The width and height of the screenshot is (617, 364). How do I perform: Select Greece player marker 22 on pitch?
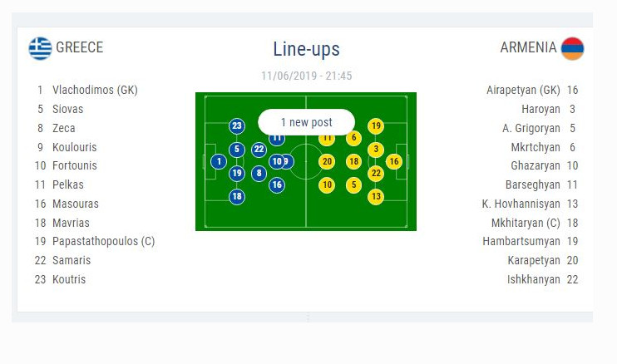tap(259, 150)
